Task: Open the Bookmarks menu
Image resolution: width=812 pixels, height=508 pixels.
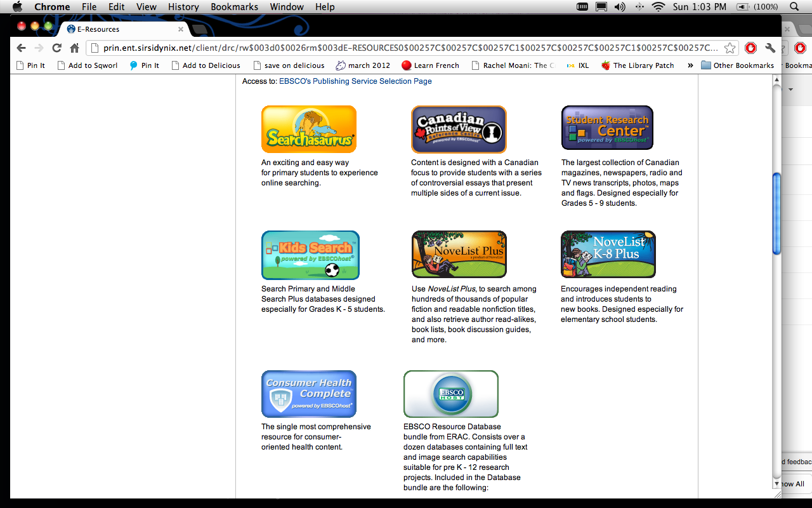Action: 234,7
